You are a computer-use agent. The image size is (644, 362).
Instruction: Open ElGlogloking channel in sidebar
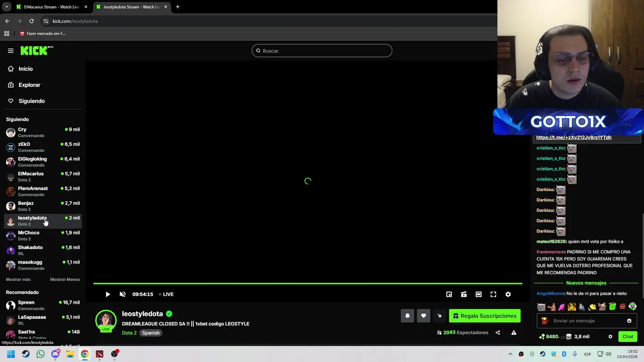(x=43, y=162)
